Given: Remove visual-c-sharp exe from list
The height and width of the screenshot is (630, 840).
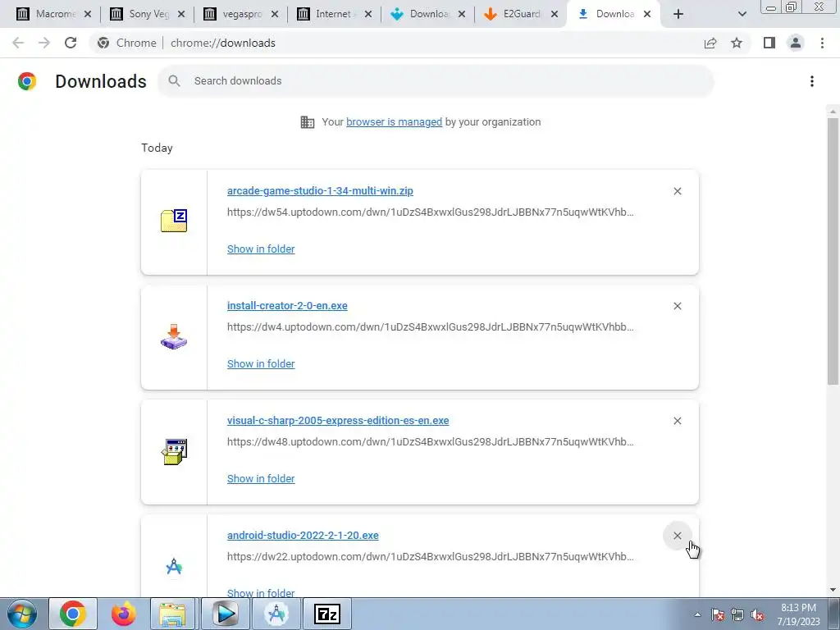Looking at the screenshot, I should (x=677, y=421).
